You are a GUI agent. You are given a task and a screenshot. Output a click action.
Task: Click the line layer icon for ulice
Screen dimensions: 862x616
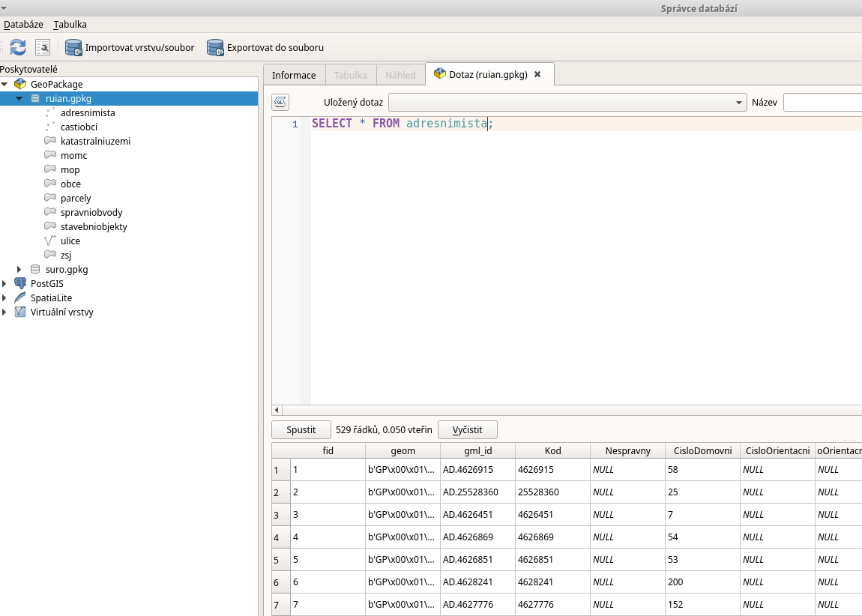[x=50, y=241]
